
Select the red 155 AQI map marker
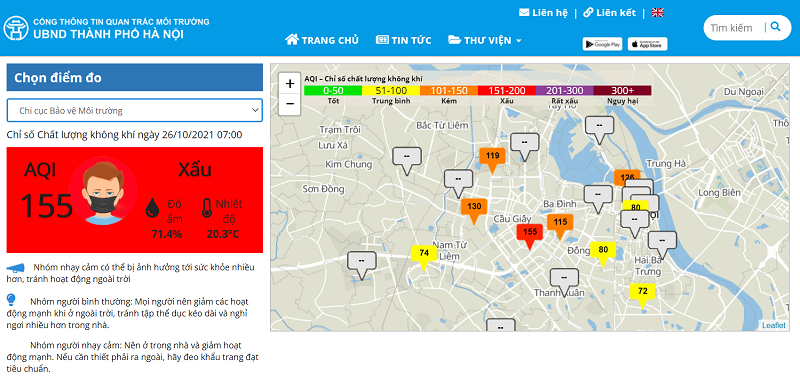[x=530, y=234]
